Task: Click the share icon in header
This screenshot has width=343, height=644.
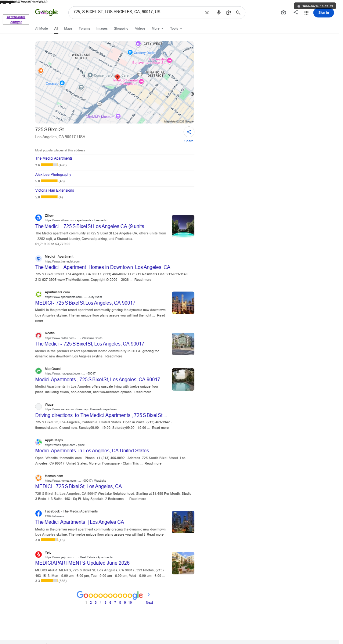Action: (296, 12)
